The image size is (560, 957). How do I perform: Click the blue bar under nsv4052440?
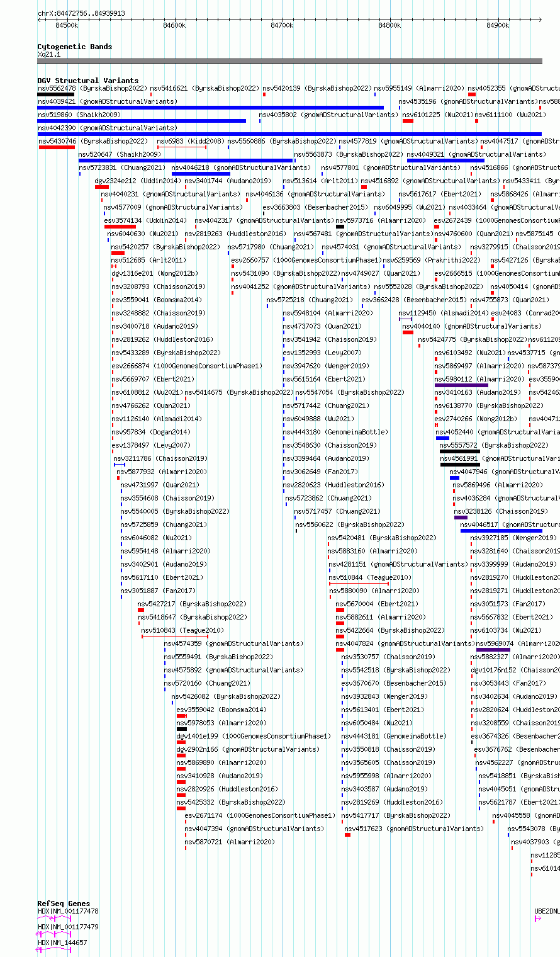[x=443, y=438]
